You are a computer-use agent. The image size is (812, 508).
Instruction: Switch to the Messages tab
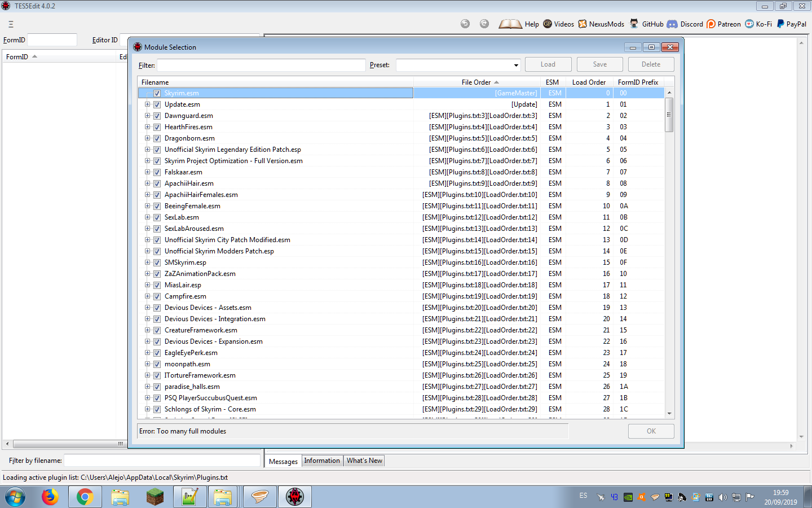283,461
